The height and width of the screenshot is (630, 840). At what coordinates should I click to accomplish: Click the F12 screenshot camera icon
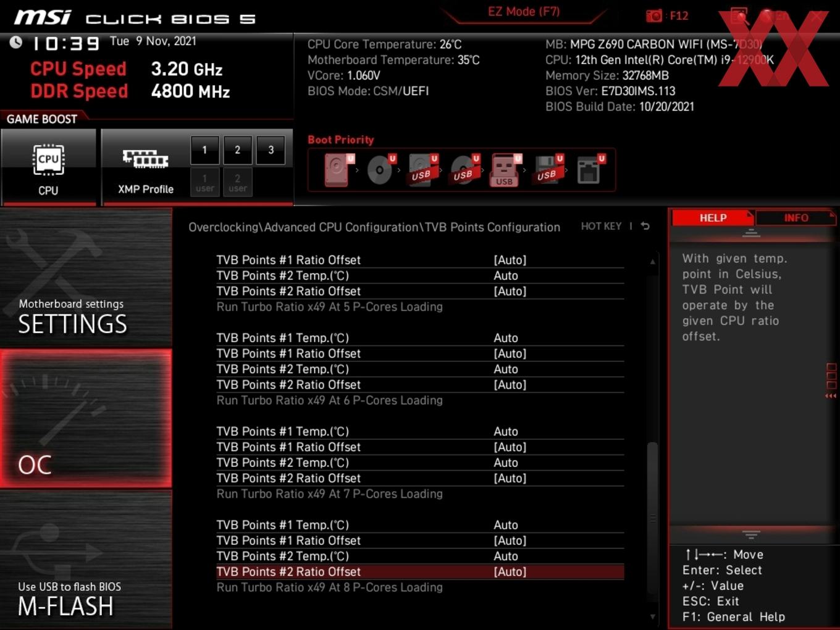(653, 15)
